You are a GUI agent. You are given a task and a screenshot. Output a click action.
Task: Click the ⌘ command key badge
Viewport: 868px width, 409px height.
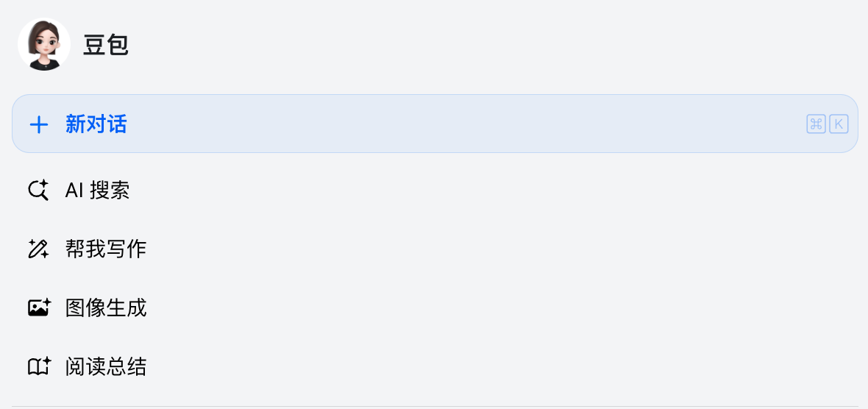tap(816, 124)
